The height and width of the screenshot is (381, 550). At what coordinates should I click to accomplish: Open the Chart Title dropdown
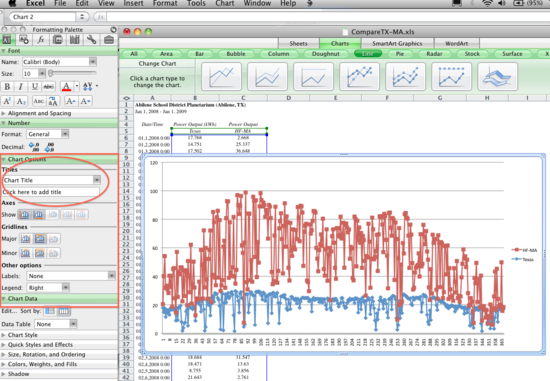(96, 180)
